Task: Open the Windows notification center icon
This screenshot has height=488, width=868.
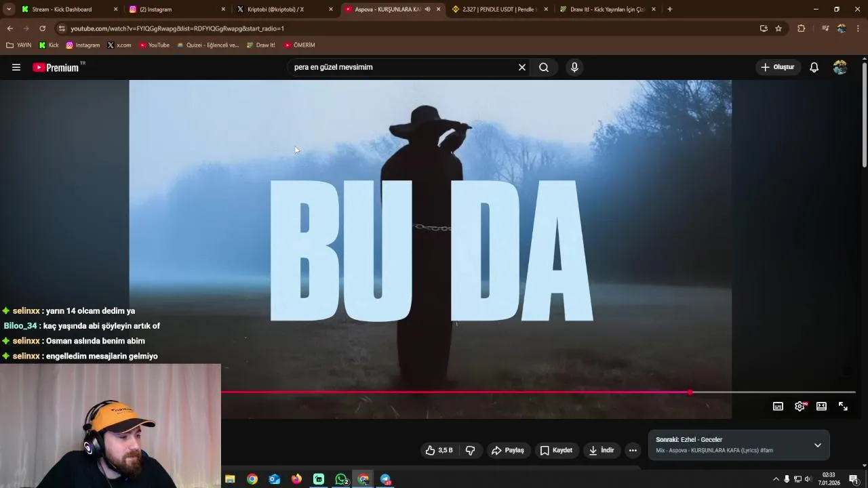Action: pos(854,479)
